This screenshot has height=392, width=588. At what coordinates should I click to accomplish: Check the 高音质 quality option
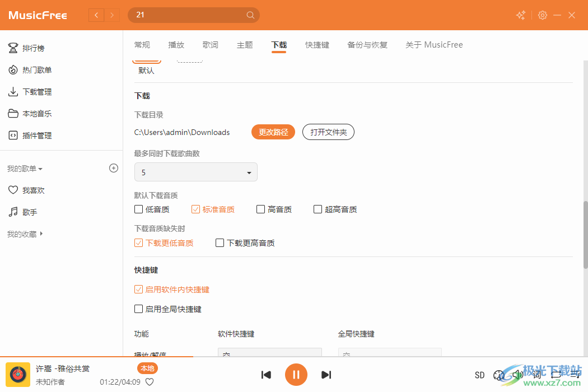274,209
